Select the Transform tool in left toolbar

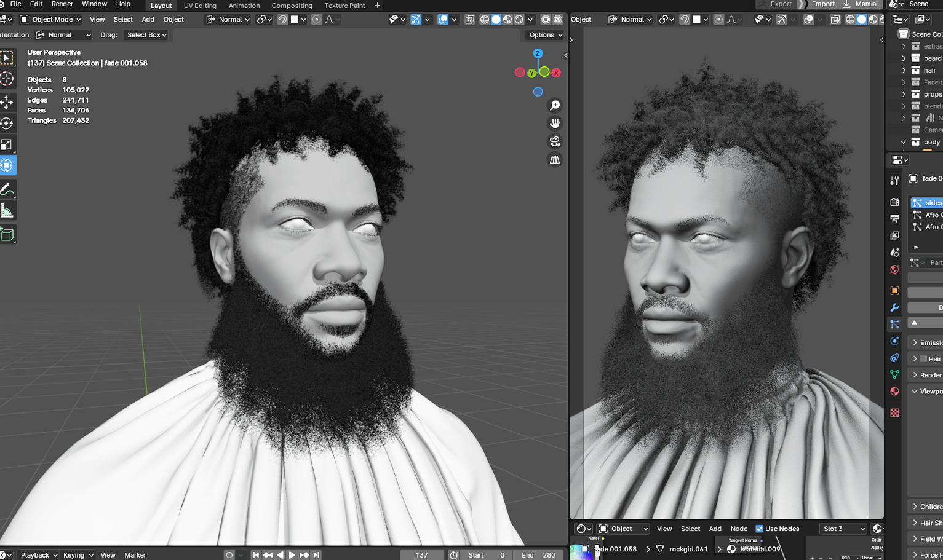pos(7,165)
